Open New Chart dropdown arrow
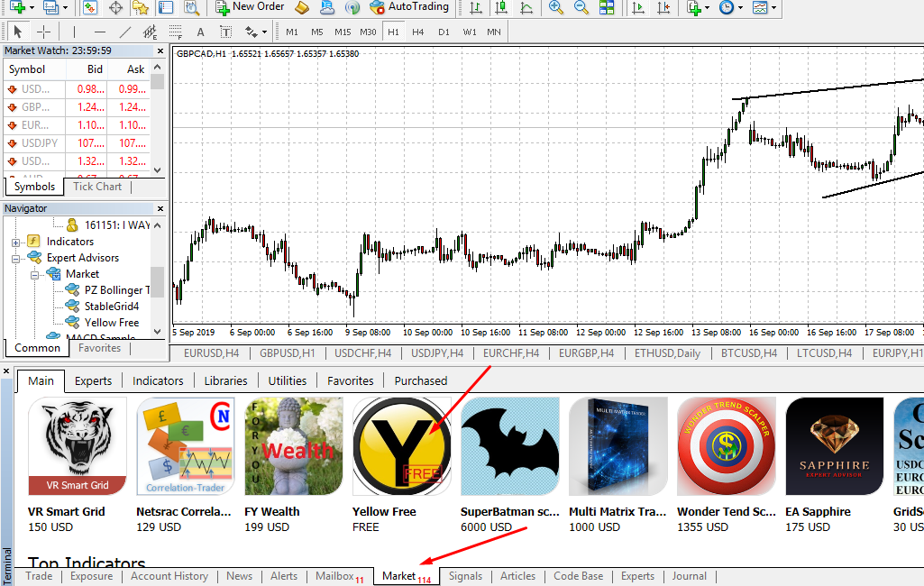This screenshot has height=586, width=924. point(32,8)
